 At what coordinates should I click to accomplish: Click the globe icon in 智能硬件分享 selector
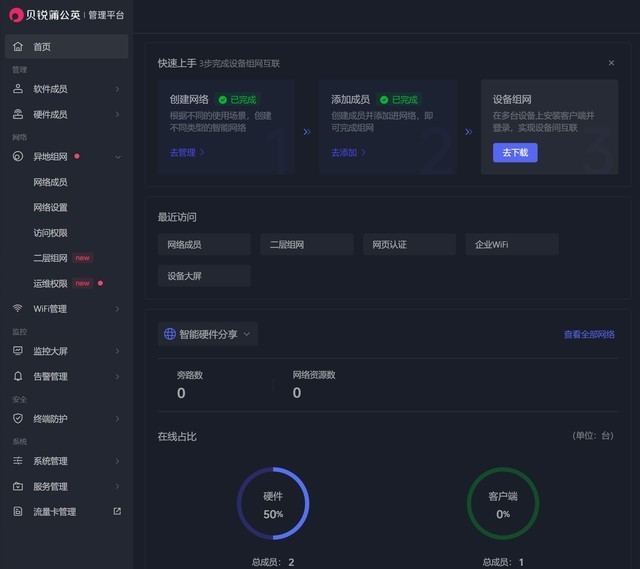coord(170,334)
